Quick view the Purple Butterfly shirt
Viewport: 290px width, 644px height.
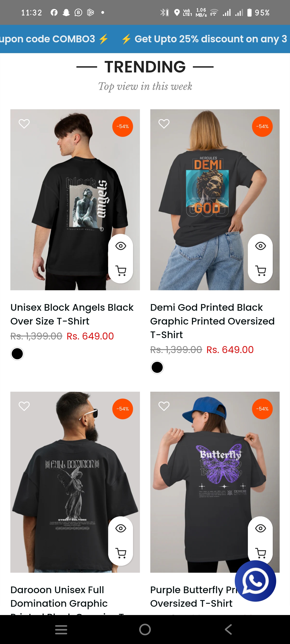tap(260, 528)
